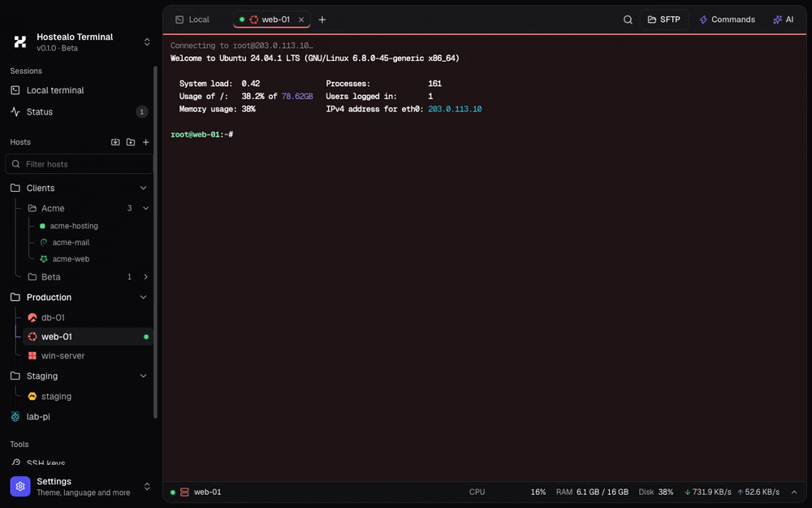Collapse the Clients folder chevron
Image resolution: width=812 pixels, height=508 pixels.
pos(144,189)
